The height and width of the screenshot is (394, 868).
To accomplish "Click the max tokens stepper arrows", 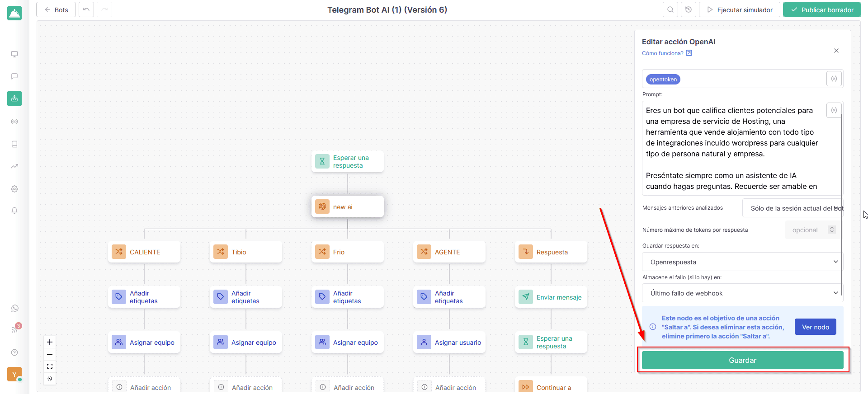I will click(x=831, y=230).
